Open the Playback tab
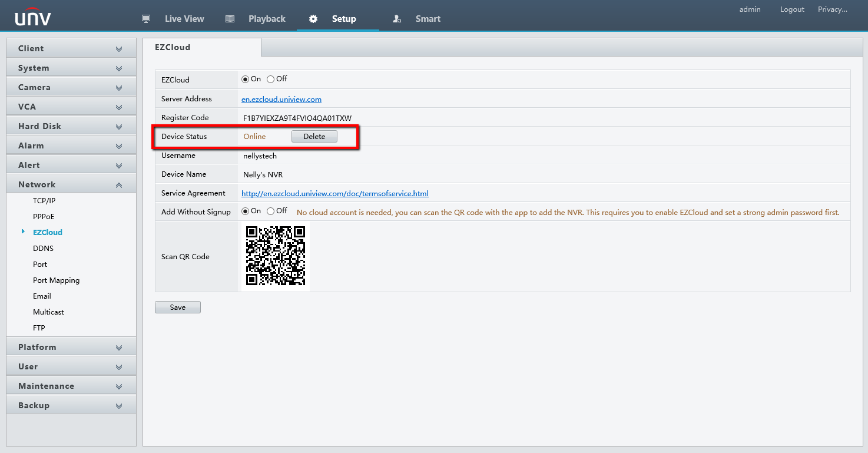The width and height of the screenshot is (868, 453). tap(266, 19)
